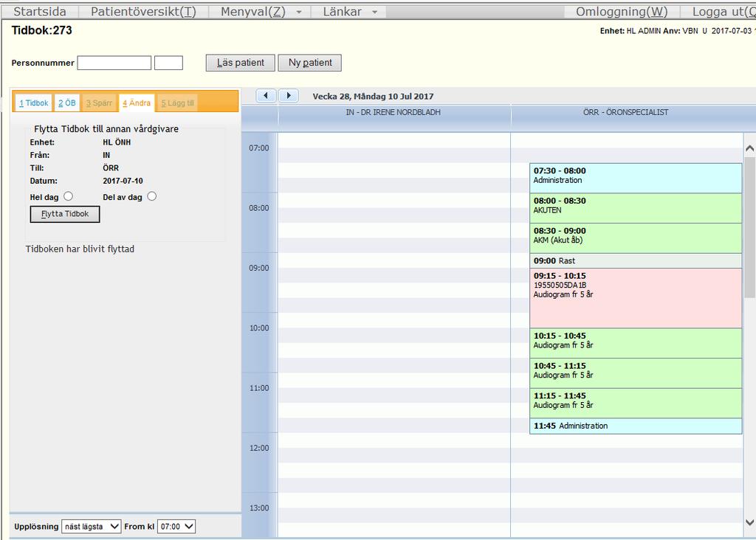Click the calendar vertical scrollbar thumb
The width and height of the screenshot is (756, 540).
(x=750, y=227)
